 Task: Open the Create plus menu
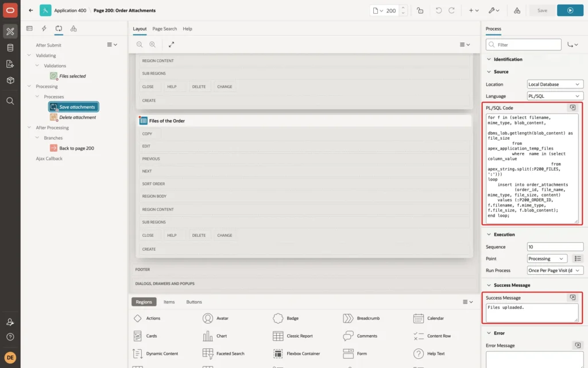tap(474, 10)
